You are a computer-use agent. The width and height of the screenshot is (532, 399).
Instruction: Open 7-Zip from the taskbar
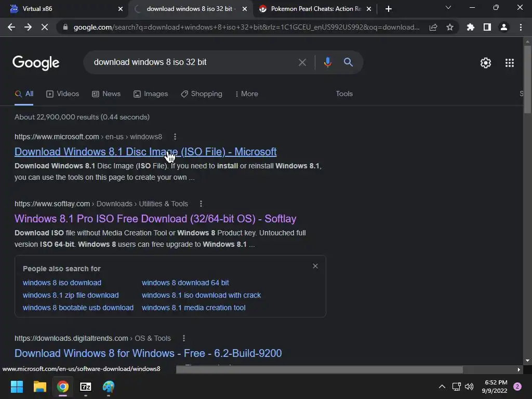(x=86, y=387)
